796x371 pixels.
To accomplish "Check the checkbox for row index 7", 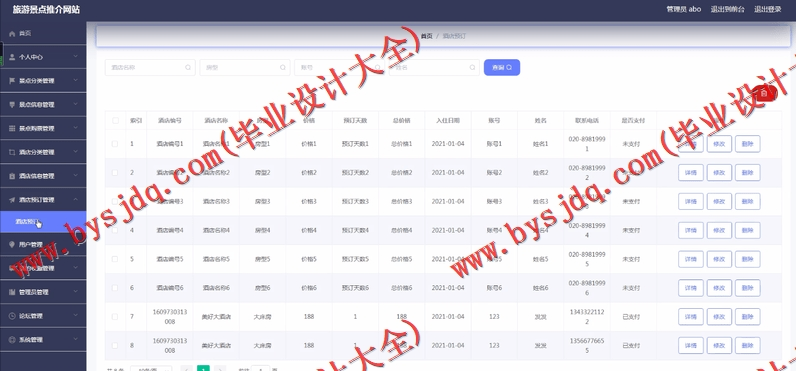I will 115,317.
